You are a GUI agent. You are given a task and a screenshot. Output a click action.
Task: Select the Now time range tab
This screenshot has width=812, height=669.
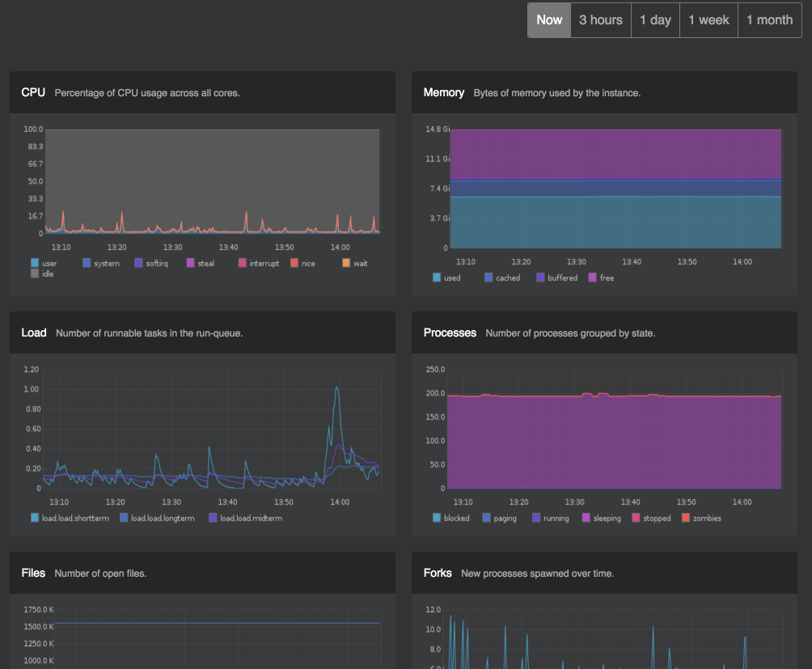coord(549,20)
